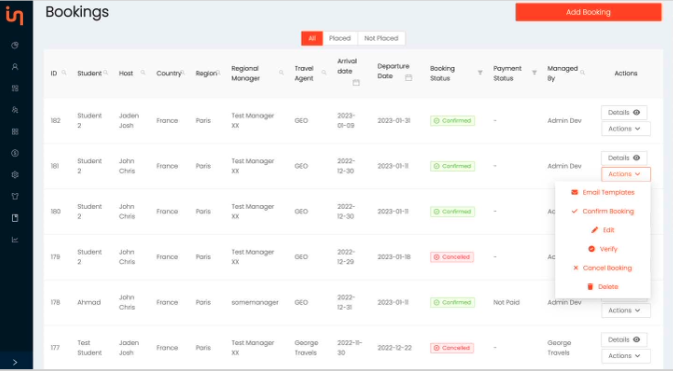Viewport: 673px width, 371px height.
Task: Click the Cancelled badge for booking 177
Action: pos(452,348)
